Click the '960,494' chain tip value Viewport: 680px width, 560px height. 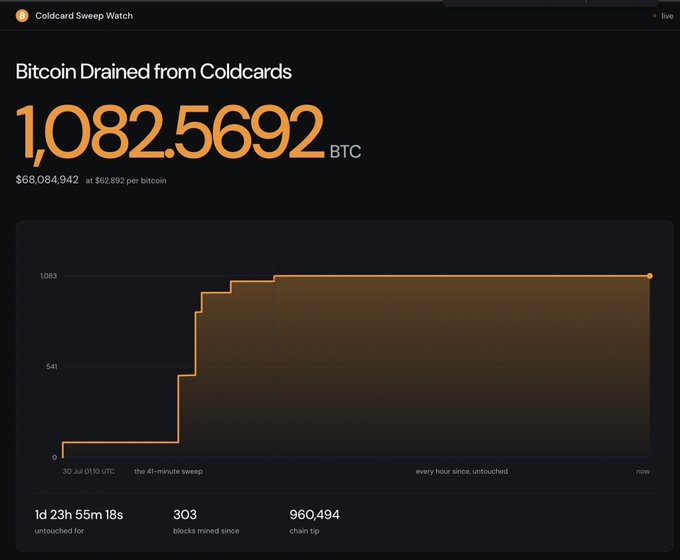314,514
